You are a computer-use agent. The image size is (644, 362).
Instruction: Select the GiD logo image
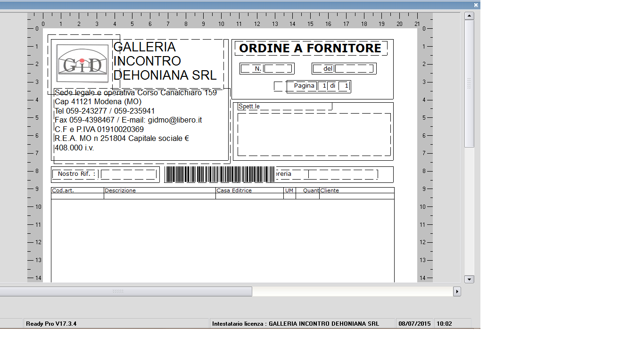coord(83,64)
